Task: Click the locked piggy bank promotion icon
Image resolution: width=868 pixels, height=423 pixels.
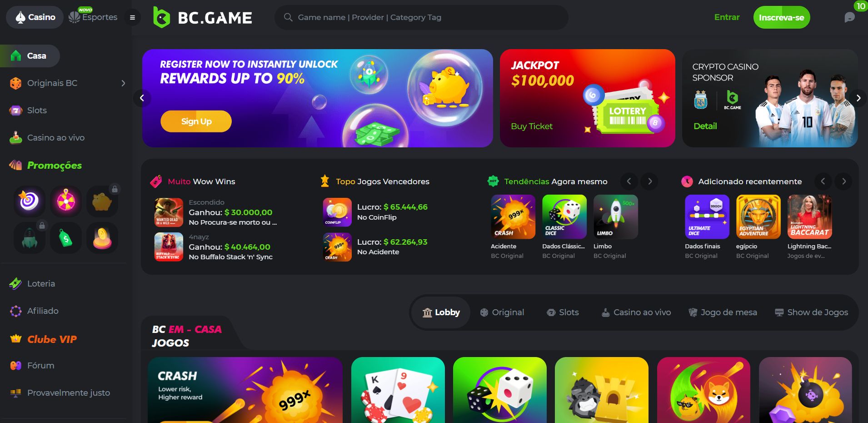Action: 102,201
